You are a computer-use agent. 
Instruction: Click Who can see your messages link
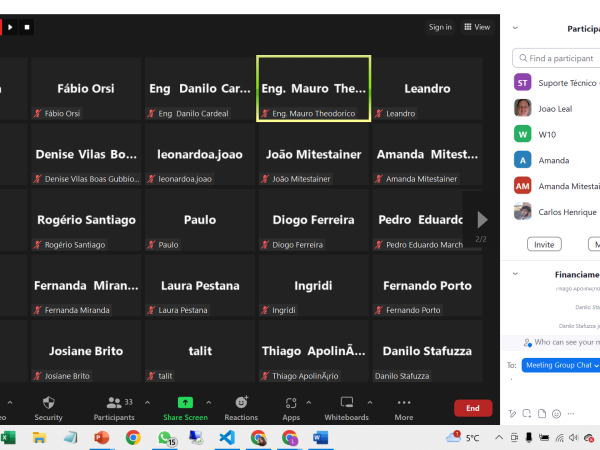[566, 342]
